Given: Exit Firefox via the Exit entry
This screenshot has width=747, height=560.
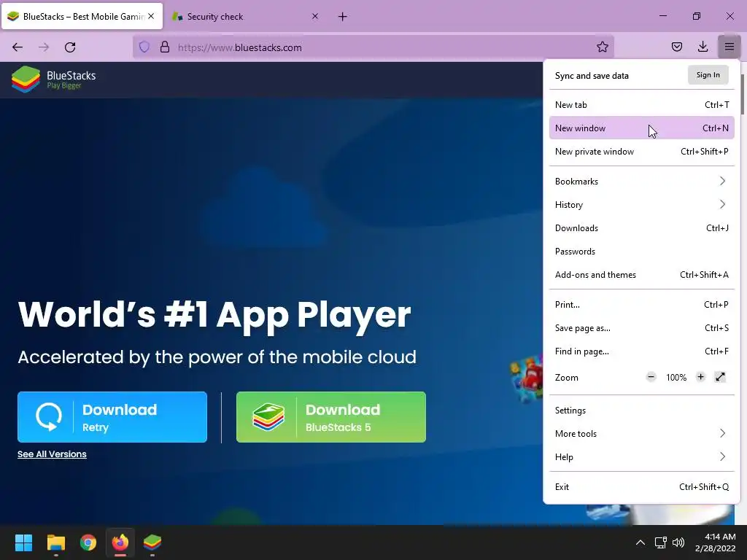Looking at the screenshot, I should 642,486.
